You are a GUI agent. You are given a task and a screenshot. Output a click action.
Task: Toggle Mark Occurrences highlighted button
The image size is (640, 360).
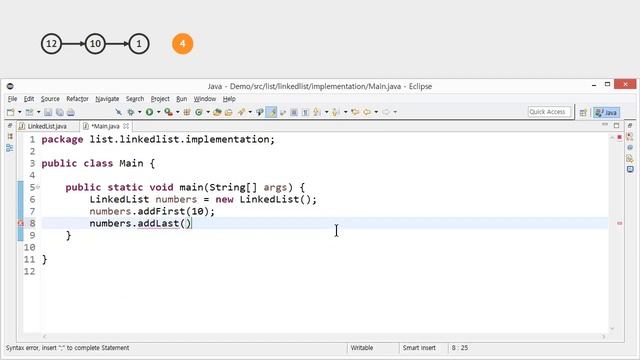pos(271,112)
